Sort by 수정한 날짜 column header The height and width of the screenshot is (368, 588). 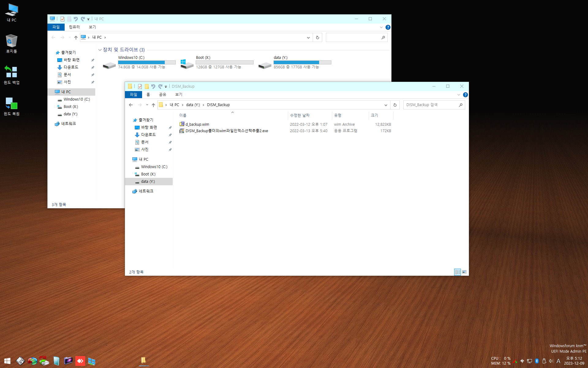310,116
